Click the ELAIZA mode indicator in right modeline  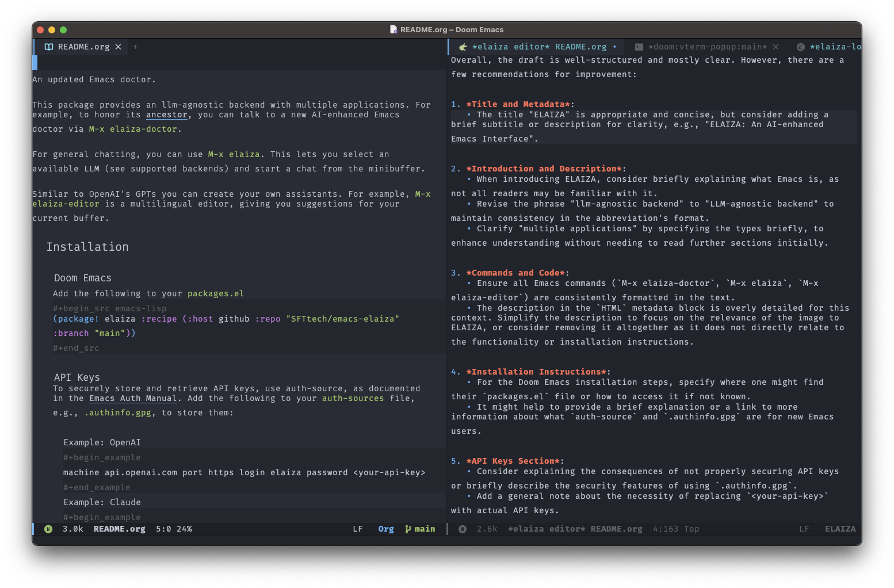[x=840, y=529]
